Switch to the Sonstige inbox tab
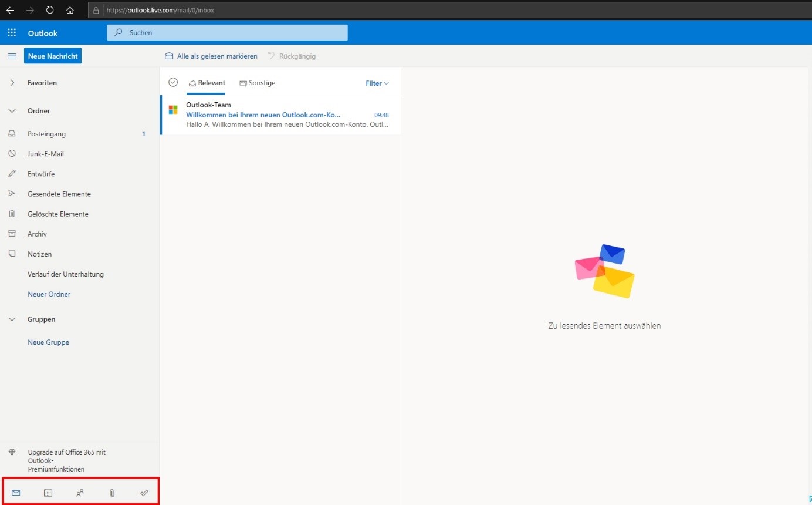 point(258,83)
